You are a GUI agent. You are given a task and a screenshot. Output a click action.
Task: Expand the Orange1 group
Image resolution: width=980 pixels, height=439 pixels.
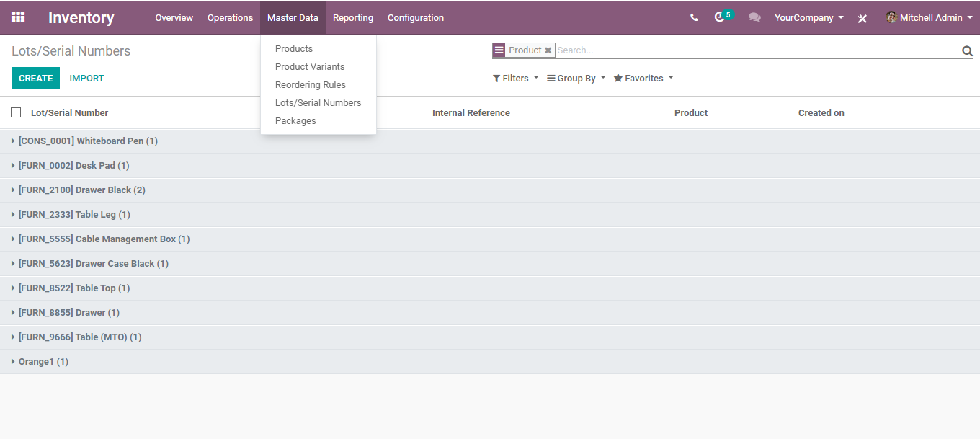point(490,362)
